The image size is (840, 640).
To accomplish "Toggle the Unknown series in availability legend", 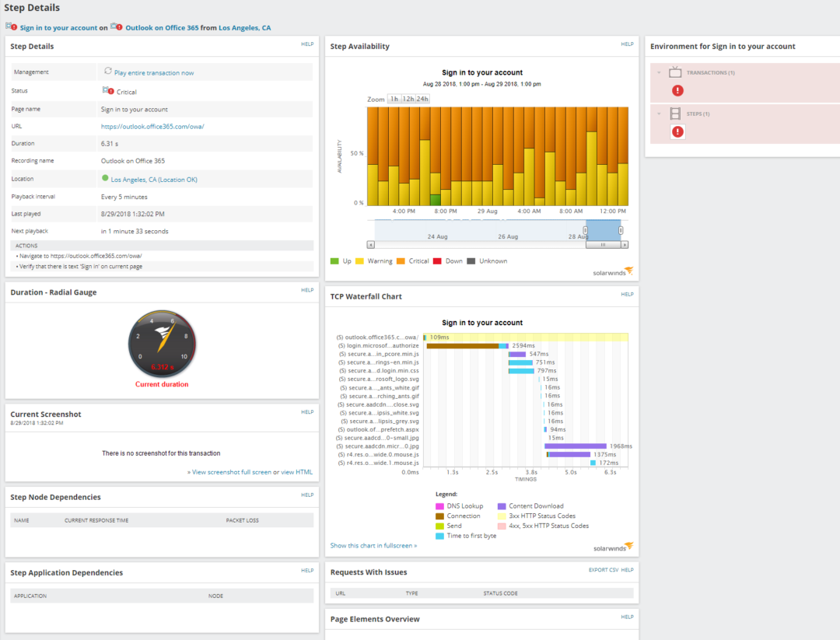I will 487,261.
